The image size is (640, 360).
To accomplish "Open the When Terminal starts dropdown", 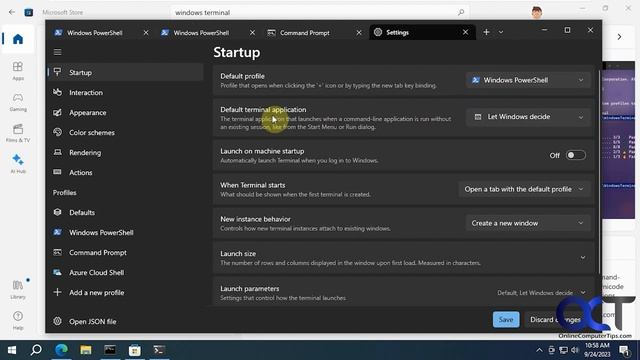I will tap(524, 189).
